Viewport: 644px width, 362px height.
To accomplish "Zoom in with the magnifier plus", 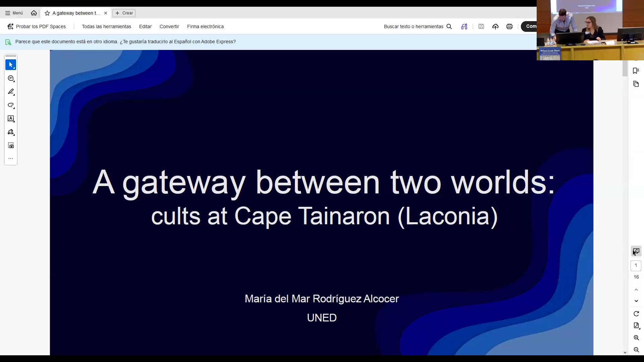I will (636, 338).
